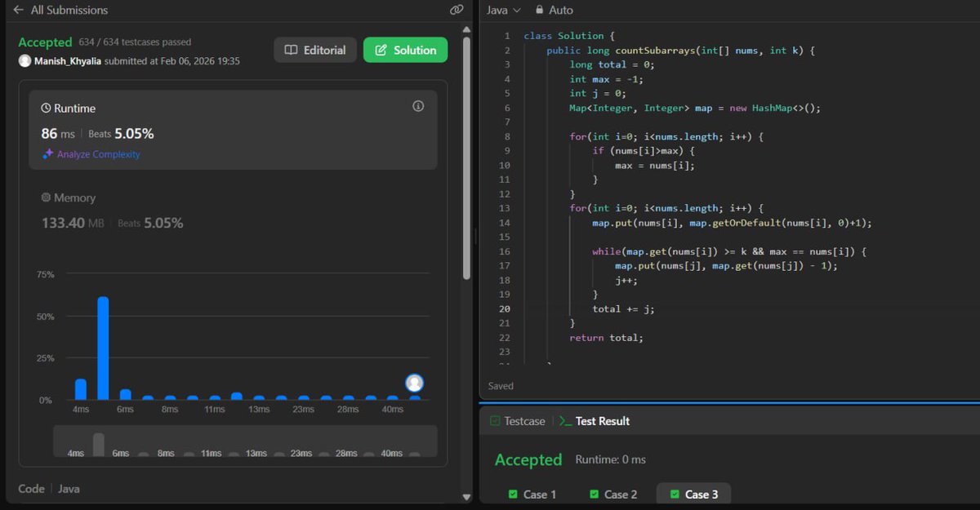
Task: Select the Runtime stats card
Action: tap(233, 130)
